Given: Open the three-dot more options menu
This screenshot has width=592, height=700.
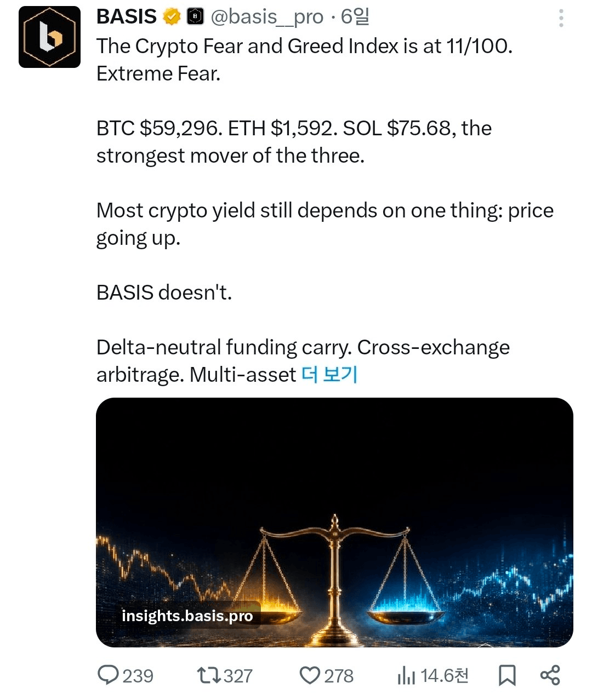Looking at the screenshot, I should coord(561,18).
